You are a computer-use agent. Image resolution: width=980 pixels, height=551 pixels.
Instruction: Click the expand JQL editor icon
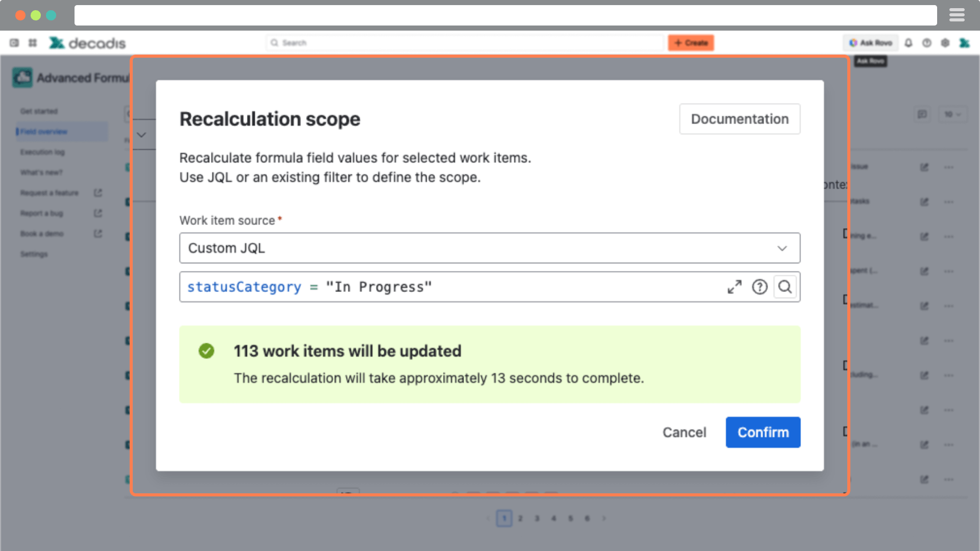pos(734,287)
